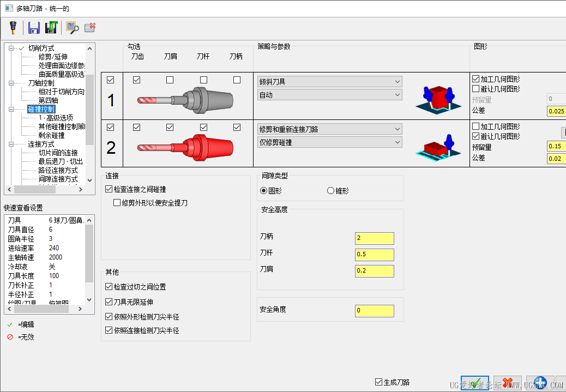Click the blue floppy disk save icon
This screenshot has height=392, width=566.
[x=34, y=28]
